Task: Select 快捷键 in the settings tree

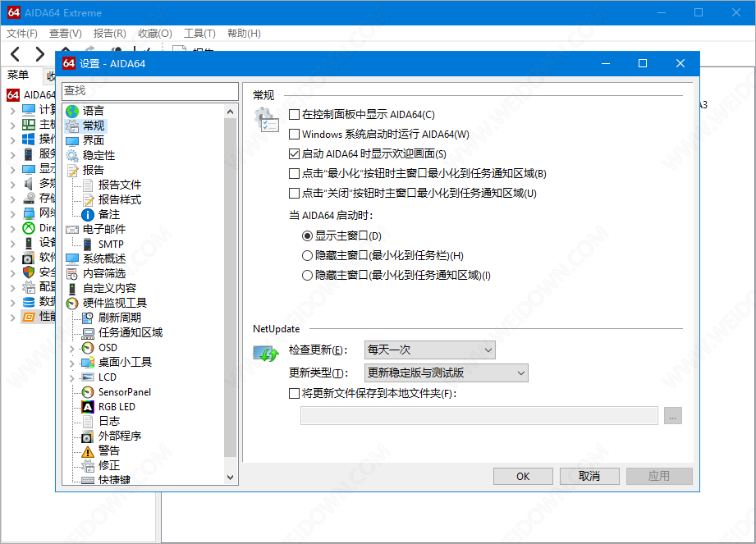Action: (114, 480)
